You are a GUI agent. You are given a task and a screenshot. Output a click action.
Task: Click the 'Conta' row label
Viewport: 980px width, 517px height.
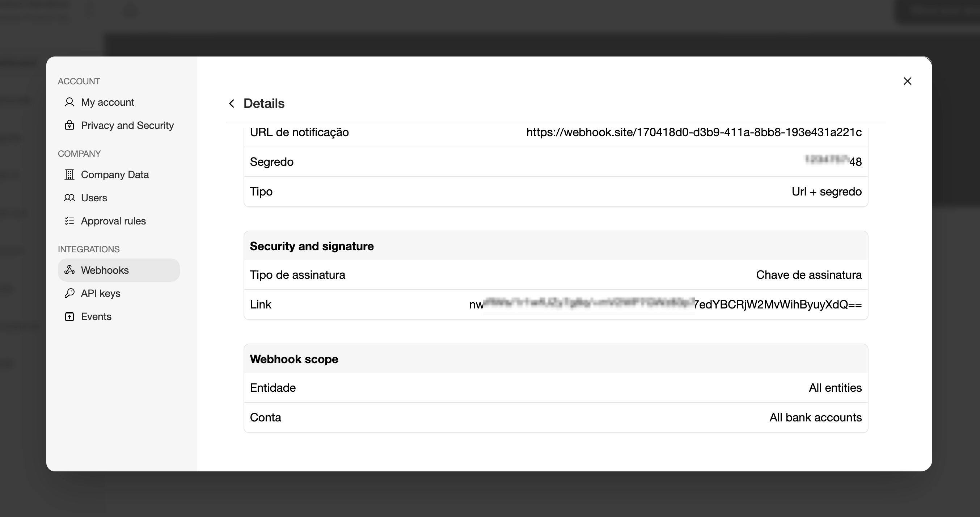[266, 418]
